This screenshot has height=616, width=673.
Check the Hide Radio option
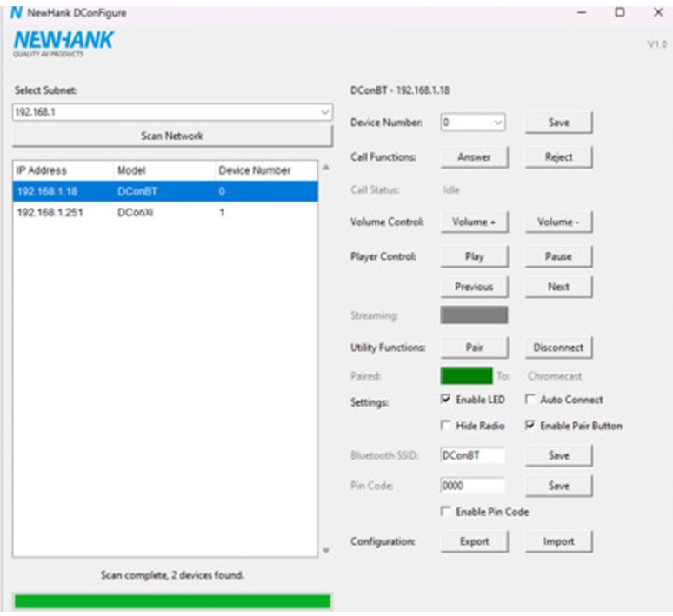click(x=446, y=426)
